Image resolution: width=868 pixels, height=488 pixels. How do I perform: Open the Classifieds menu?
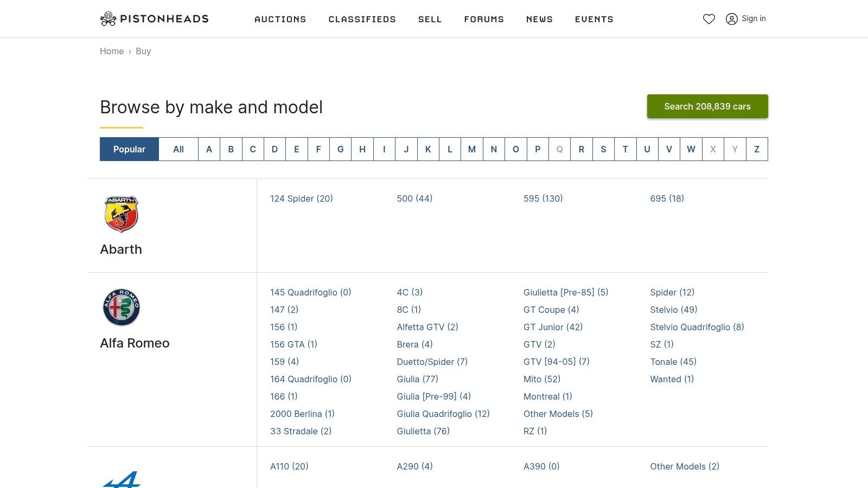362,19
